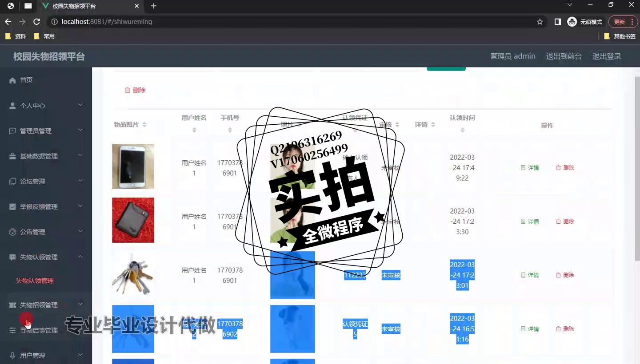Click 认领凭证5 cell text

[x=355, y=329]
